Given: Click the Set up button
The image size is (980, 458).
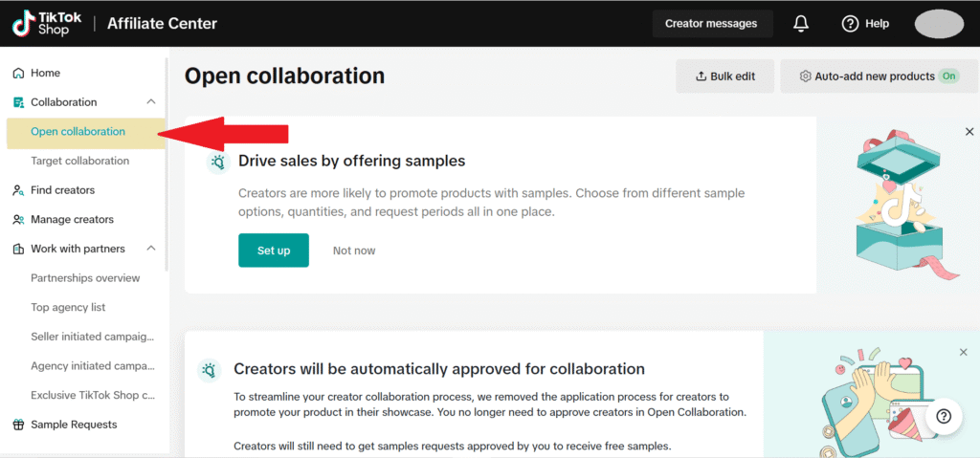Looking at the screenshot, I should [274, 251].
